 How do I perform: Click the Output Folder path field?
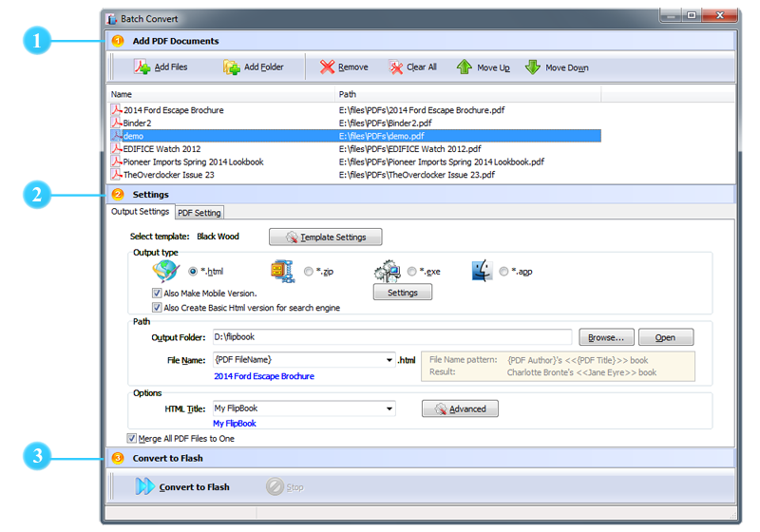pos(390,337)
